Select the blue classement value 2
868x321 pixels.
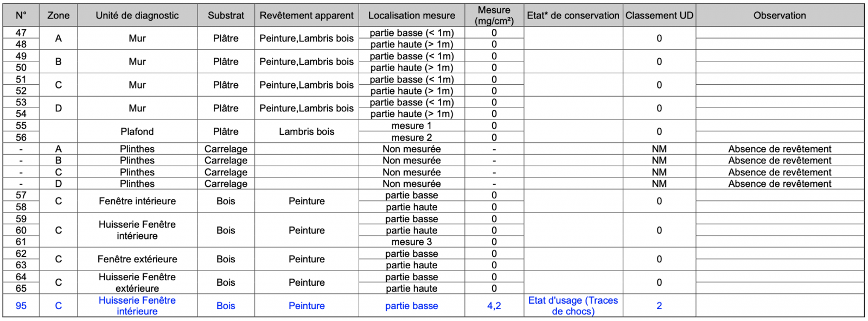[659, 306]
